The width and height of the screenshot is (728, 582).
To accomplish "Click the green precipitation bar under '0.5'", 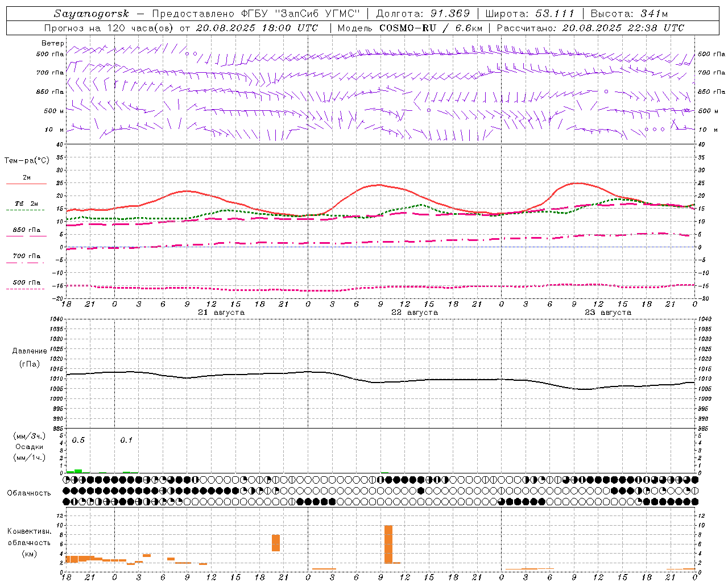I will tap(78, 471).
